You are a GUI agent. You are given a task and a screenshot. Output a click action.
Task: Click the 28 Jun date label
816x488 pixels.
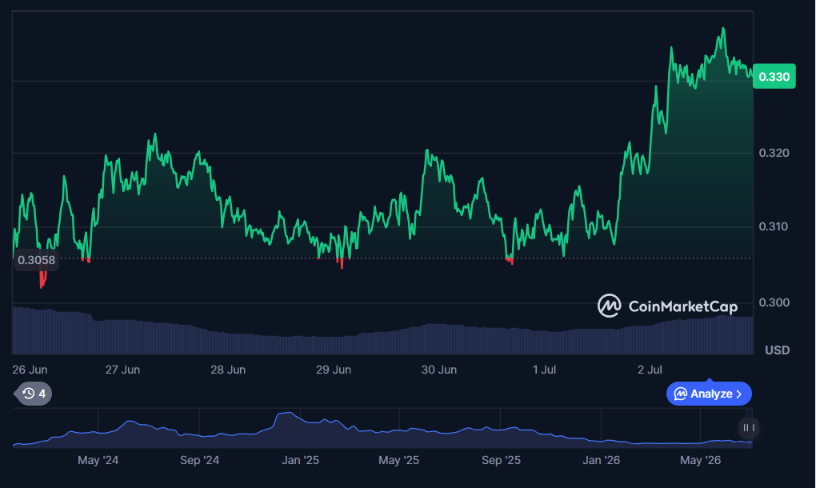click(228, 370)
